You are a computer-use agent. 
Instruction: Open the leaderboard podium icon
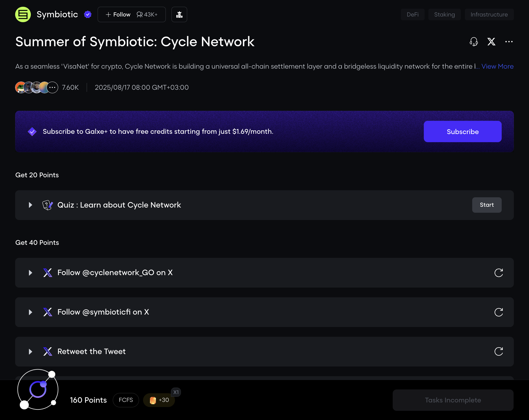click(x=179, y=14)
